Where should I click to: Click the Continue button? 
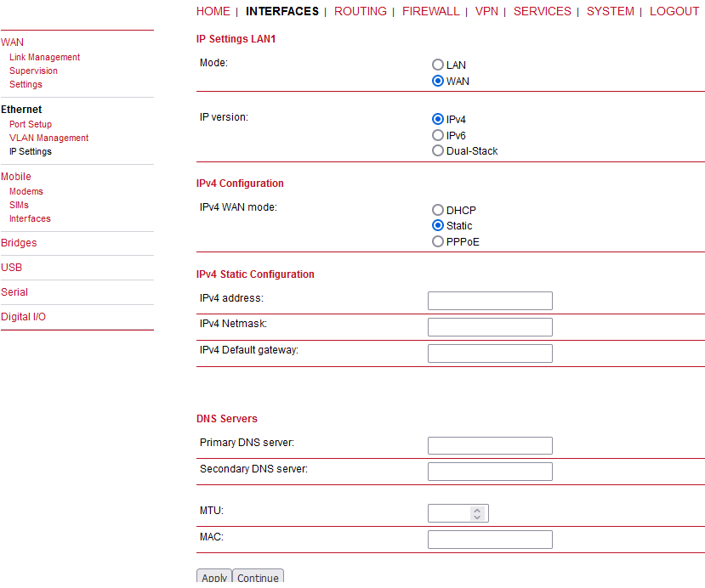(x=258, y=577)
